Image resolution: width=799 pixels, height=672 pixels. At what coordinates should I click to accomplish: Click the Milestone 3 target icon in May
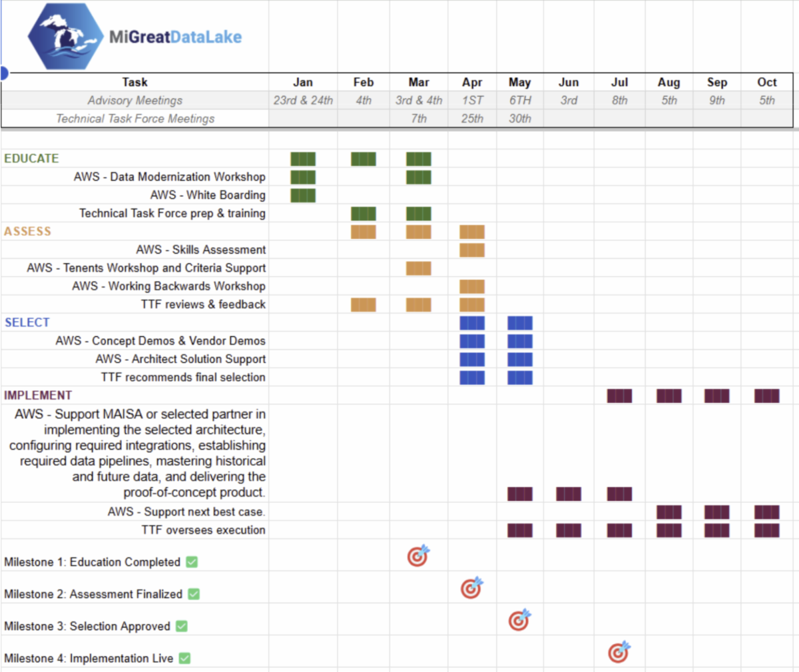coord(519,620)
